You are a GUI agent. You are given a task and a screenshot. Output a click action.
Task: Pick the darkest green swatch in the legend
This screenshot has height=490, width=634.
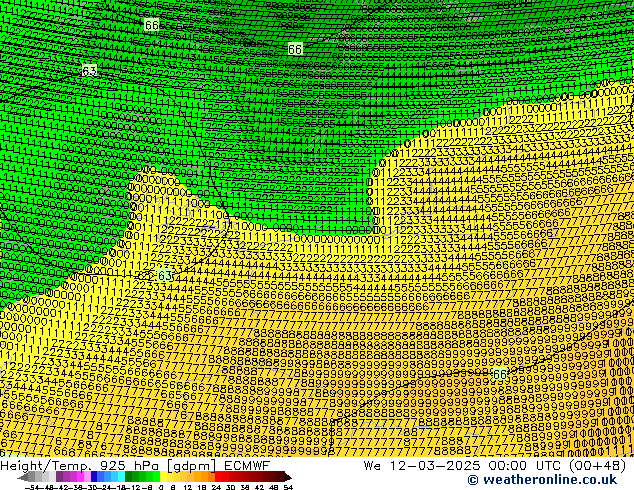[129, 476]
